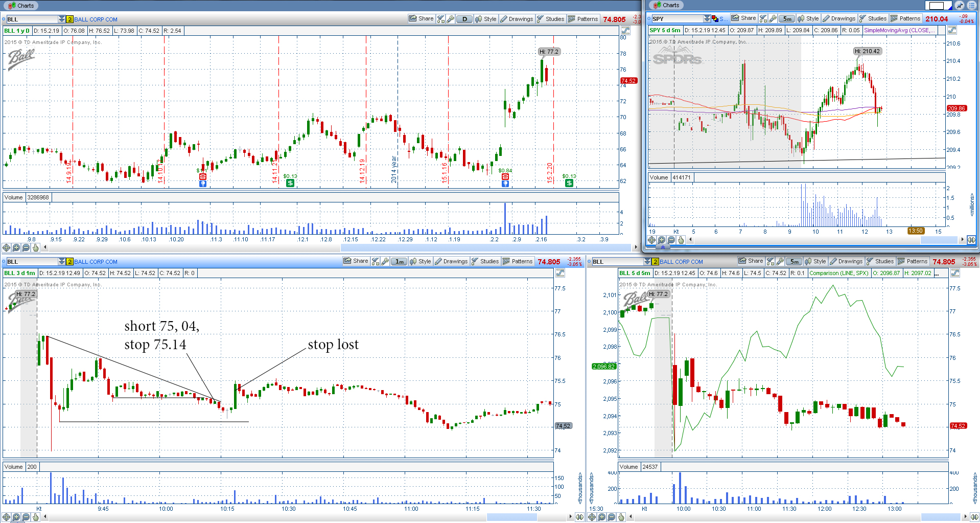This screenshot has height=523, width=980.
Task: Zoom out on the SPY chart
Action: click(671, 240)
